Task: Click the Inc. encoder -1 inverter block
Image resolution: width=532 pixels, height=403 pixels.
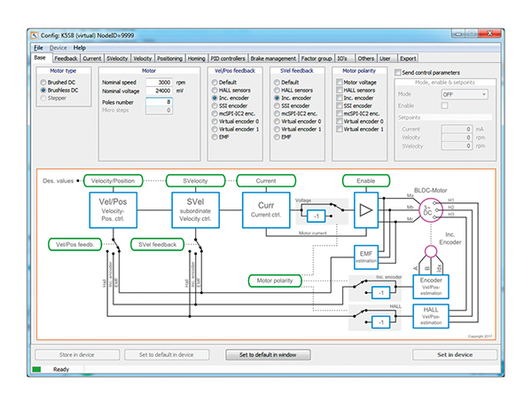Action: pyautogui.click(x=380, y=293)
